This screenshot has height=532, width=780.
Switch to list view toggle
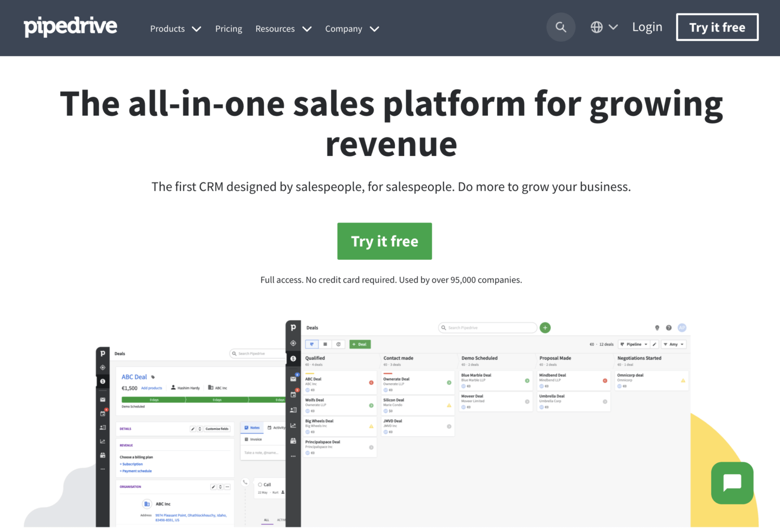tap(325, 344)
